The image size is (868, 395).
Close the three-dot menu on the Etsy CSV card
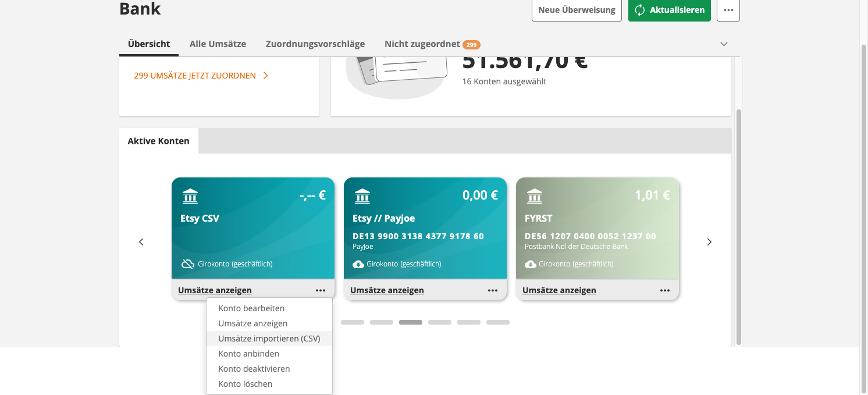(x=321, y=290)
